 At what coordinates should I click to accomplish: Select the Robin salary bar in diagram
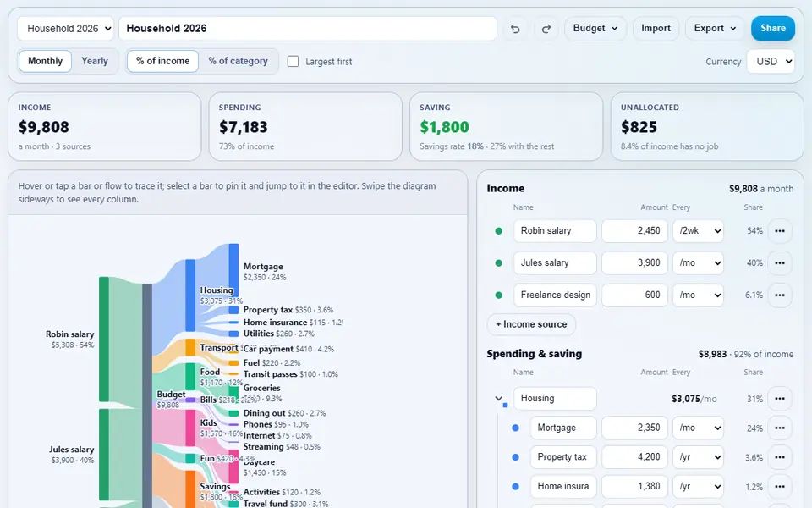coord(103,339)
